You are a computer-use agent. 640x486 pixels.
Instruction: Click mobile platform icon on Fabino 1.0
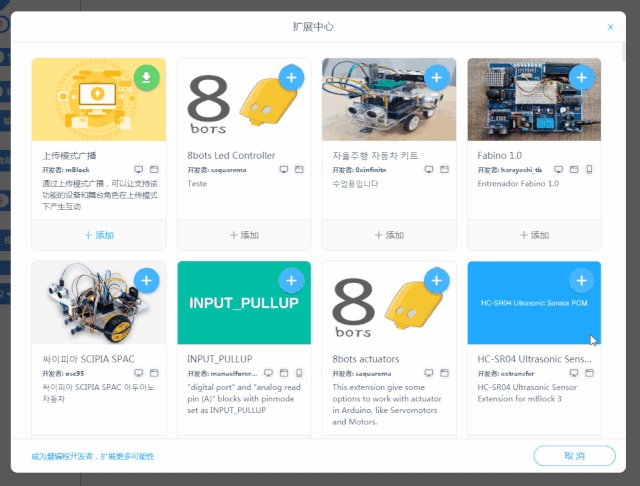click(589, 169)
